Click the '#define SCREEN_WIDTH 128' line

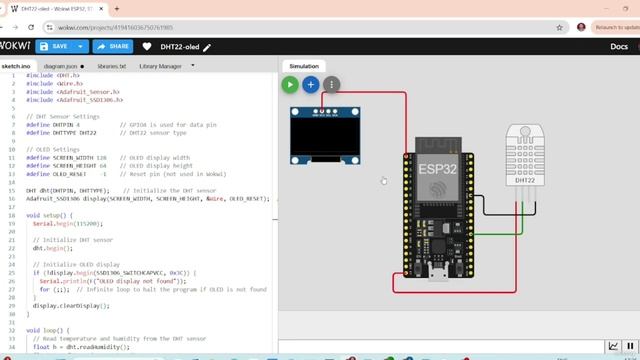click(x=66, y=158)
